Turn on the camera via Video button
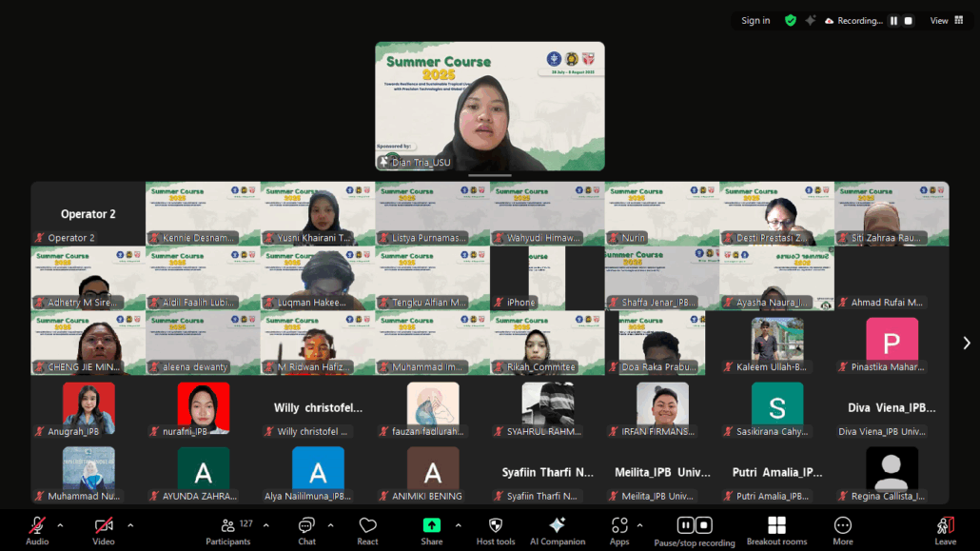The height and width of the screenshot is (551, 980). [x=104, y=526]
